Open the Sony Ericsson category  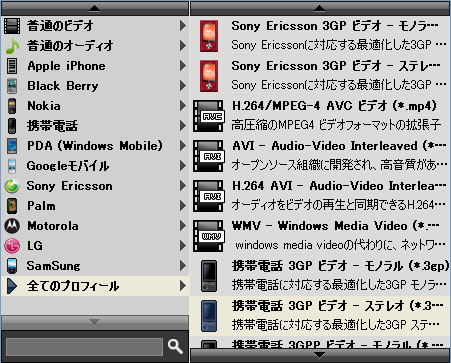point(95,186)
